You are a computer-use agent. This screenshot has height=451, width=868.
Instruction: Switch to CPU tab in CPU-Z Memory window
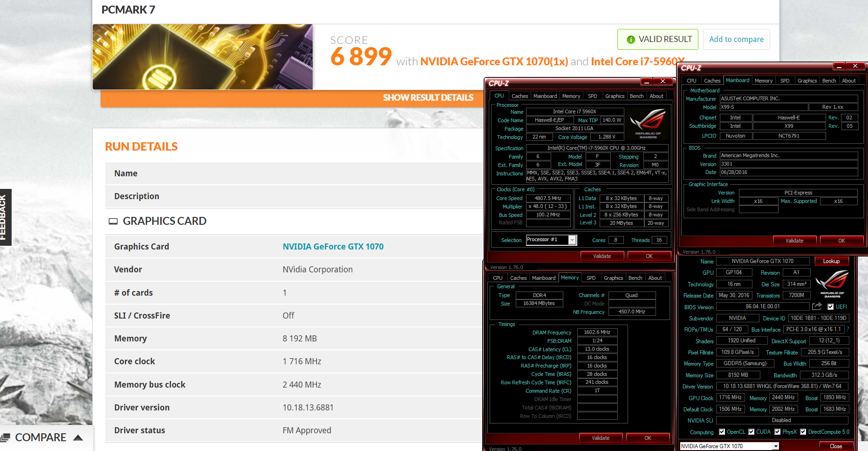(x=498, y=278)
